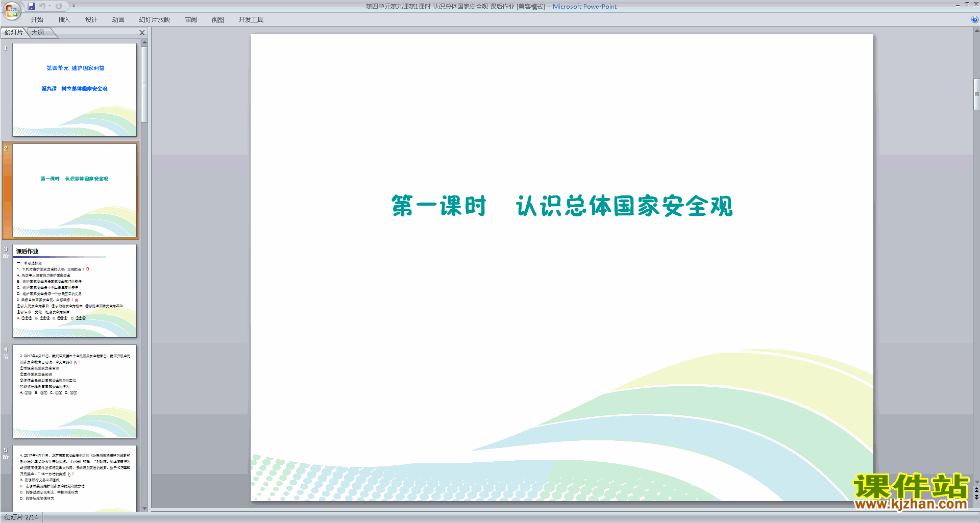980x523 pixels.
Task: Open the 开始 ribbon tab
Action: click(37, 20)
